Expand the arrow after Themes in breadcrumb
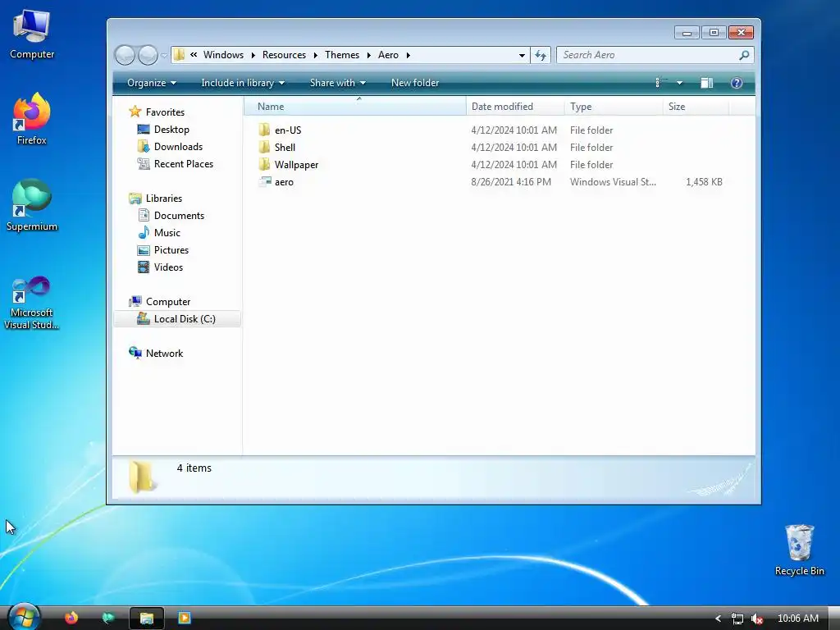Viewport: 840px width, 630px height. click(x=368, y=55)
